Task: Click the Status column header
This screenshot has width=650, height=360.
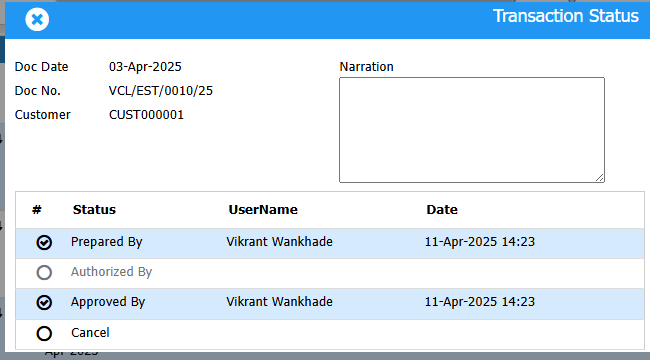Action: click(x=95, y=210)
